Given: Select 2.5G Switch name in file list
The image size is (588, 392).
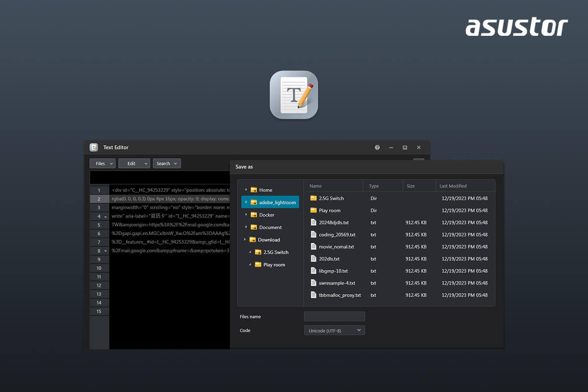Looking at the screenshot, I should 331,198.
